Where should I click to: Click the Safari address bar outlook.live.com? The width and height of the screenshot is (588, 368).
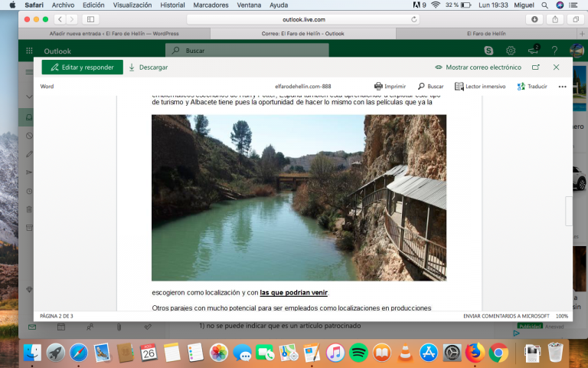tap(303, 19)
